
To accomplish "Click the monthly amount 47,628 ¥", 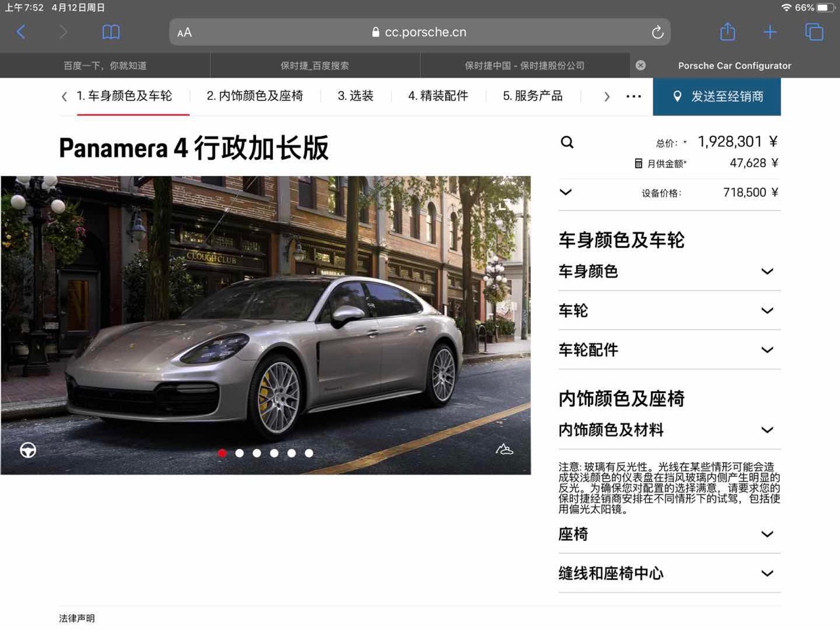I will [x=754, y=163].
